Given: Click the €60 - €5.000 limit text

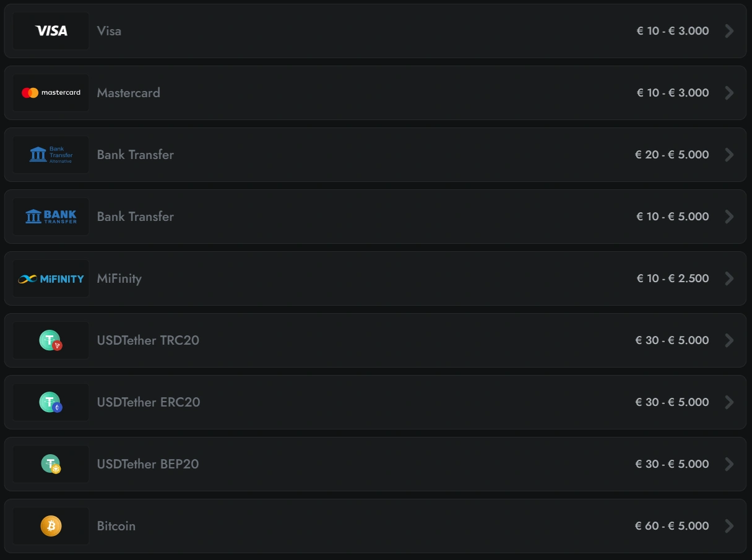Looking at the screenshot, I should tap(672, 526).
